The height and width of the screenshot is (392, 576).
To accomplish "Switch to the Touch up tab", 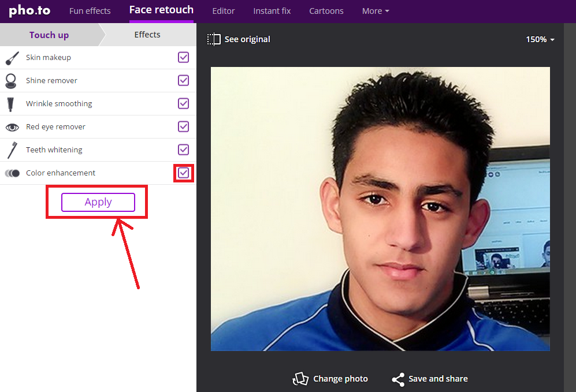I will (49, 35).
